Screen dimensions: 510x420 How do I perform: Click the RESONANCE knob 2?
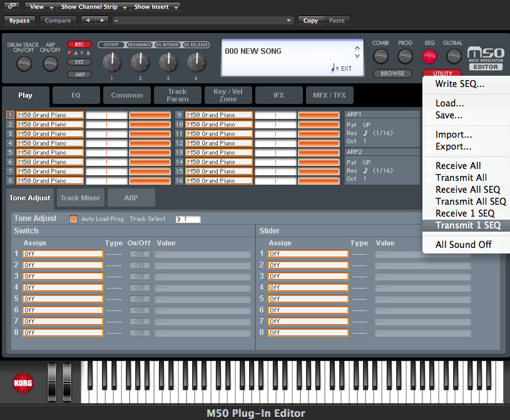(x=140, y=62)
